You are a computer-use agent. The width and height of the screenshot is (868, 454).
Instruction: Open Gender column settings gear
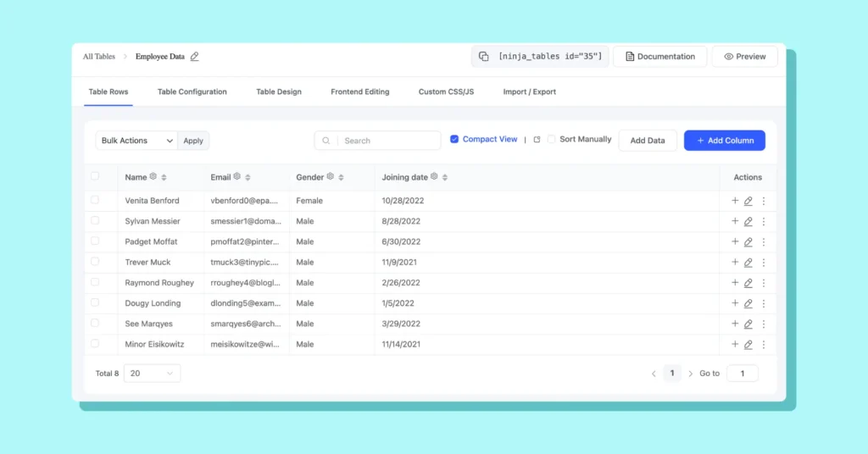click(x=331, y=176)
